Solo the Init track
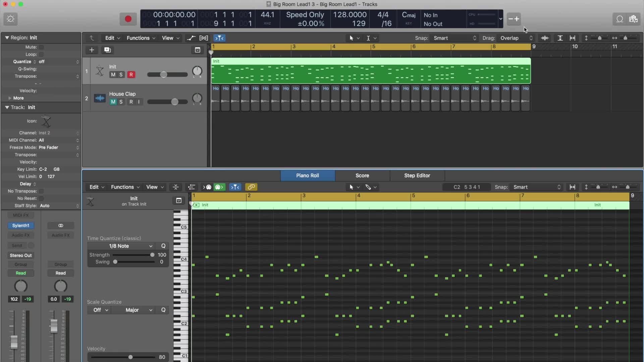 pos(121,75)
